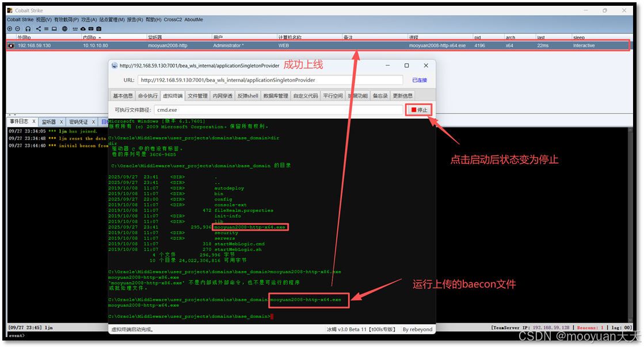This screenshot has height=348, width=644.
Task: Sort by 内网ip column header
Action: tap(114, 37)
